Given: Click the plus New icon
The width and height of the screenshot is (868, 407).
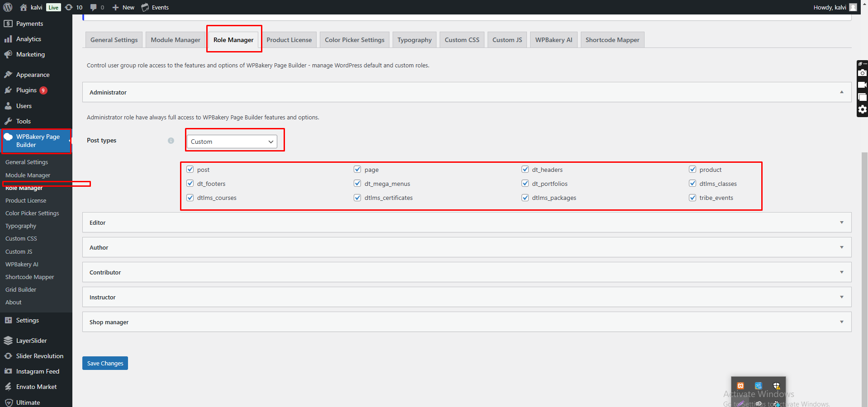Looking at the screenshot, I should (115, 7).
